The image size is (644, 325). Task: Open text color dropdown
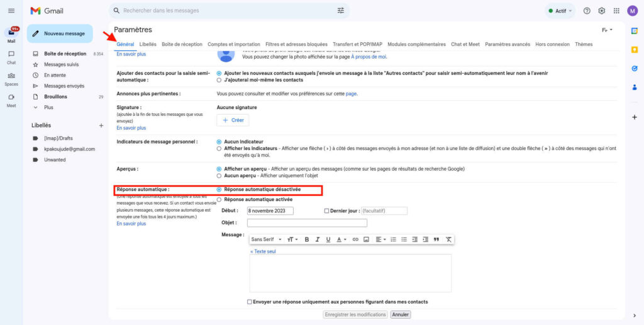[341, 239]
